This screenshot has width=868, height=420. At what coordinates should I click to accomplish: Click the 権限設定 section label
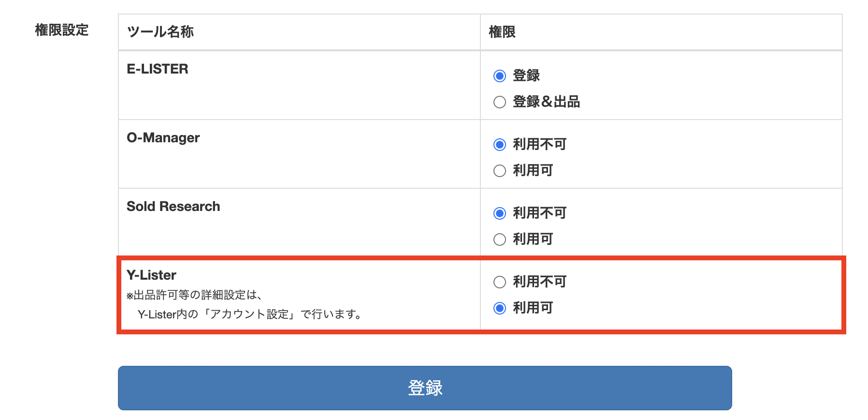pos(62,30)
